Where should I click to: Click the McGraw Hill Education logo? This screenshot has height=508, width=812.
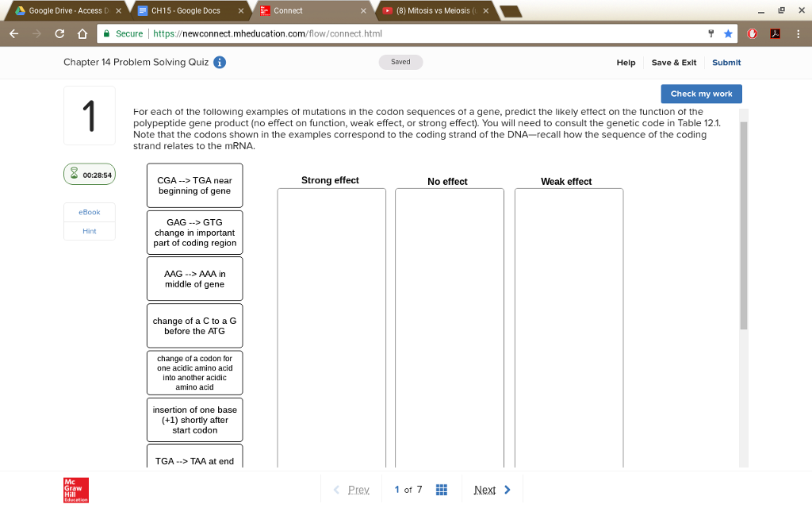click(x=76, y=490)
